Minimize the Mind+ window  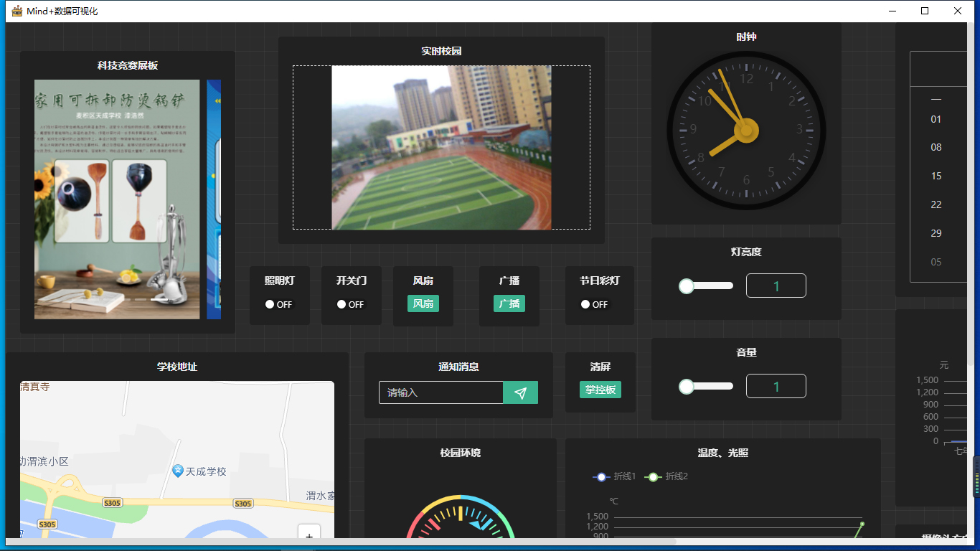click(x=893, y=11)
